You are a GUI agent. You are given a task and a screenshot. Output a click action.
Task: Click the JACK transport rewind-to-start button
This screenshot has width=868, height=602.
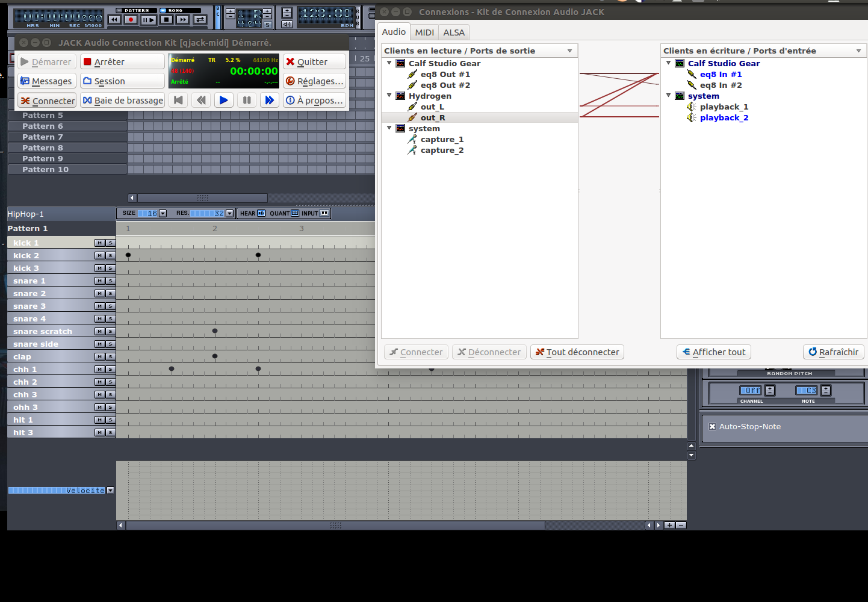pyautogui.click(x=178, y=100)
